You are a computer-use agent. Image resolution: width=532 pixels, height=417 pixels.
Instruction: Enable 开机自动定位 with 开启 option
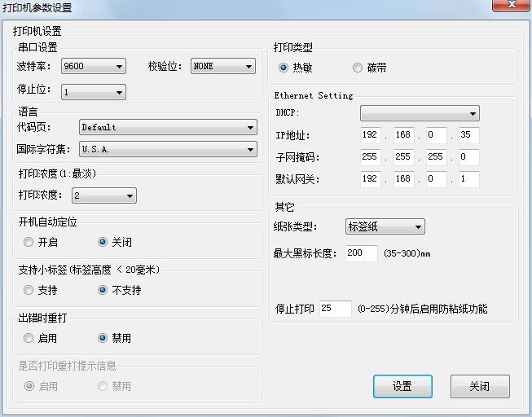tap(29, 242)
